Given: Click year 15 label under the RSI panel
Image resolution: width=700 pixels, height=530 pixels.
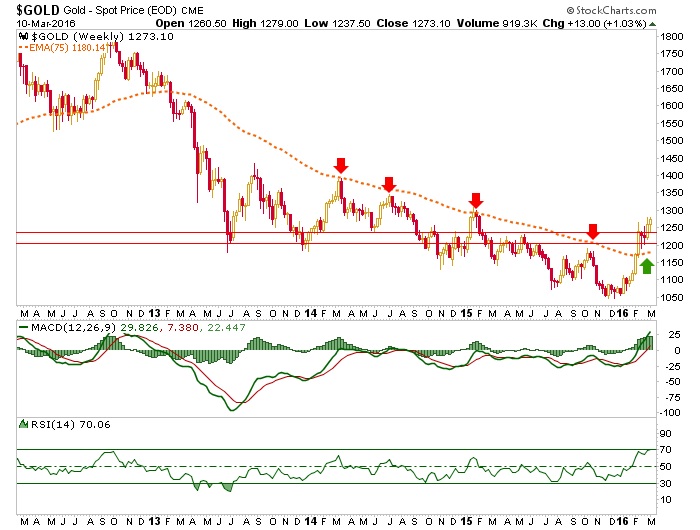Looking at the screenshot, I should (466, 521).
